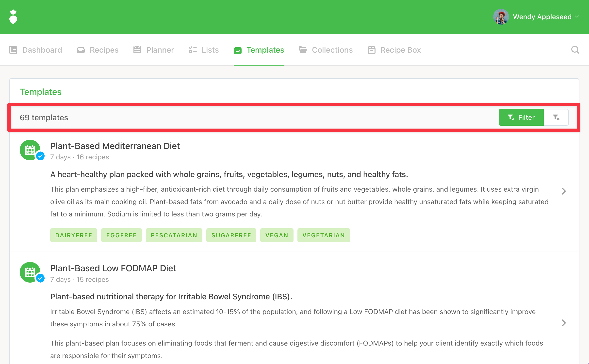Click the DAIRYFREE tag label
The image size is (589, 364).
74,235
